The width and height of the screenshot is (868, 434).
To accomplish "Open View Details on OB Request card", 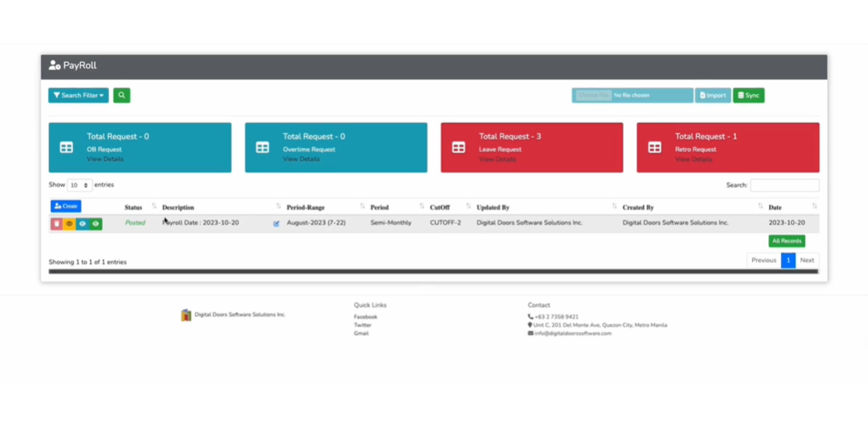I will [105, 159].
